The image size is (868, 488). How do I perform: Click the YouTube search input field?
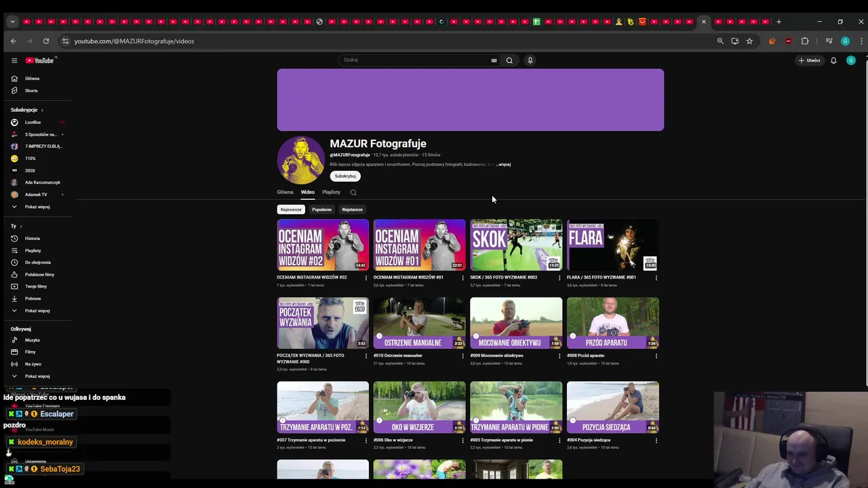pyautogui.click(x=414, y=60)
